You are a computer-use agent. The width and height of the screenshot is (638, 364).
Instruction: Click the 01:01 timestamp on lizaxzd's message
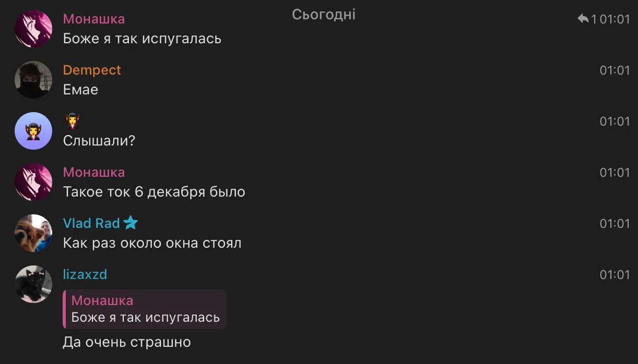(x=615, y=274)
